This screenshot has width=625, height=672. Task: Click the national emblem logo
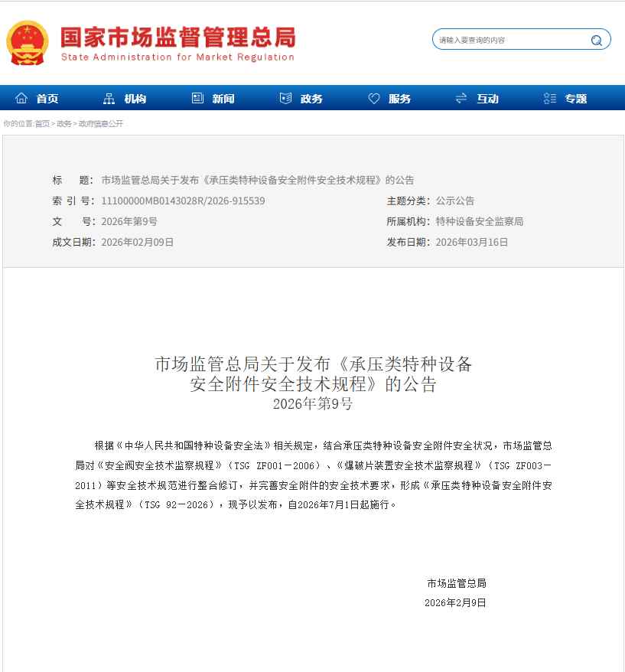point(28,43)
